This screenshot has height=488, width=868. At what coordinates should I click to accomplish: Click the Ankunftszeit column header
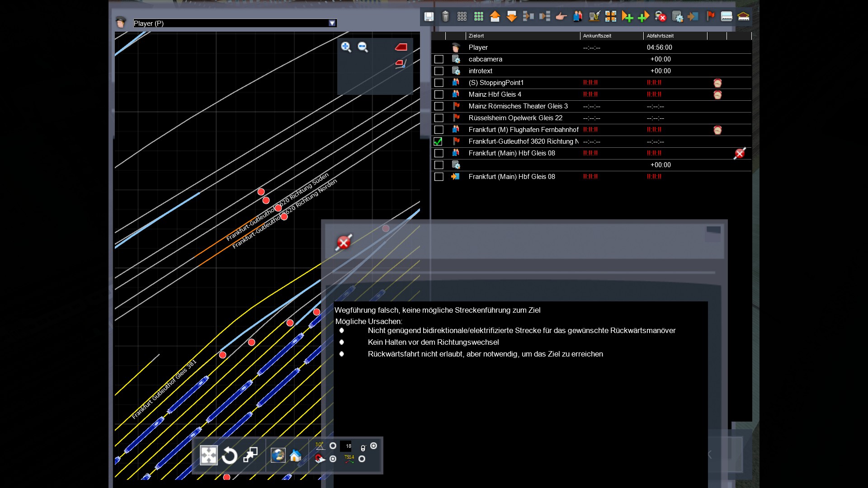597,36
